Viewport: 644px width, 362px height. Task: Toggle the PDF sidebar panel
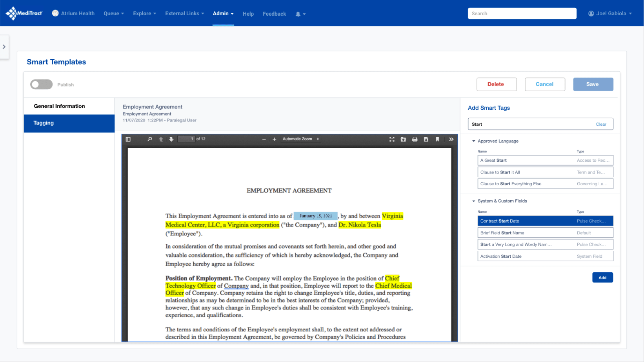tap(128, 139)
